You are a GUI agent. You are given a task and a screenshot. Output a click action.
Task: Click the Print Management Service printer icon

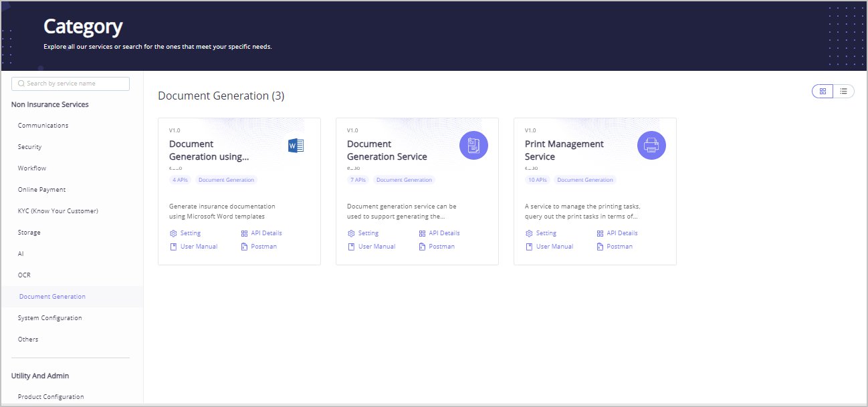[x=651, y=145]
